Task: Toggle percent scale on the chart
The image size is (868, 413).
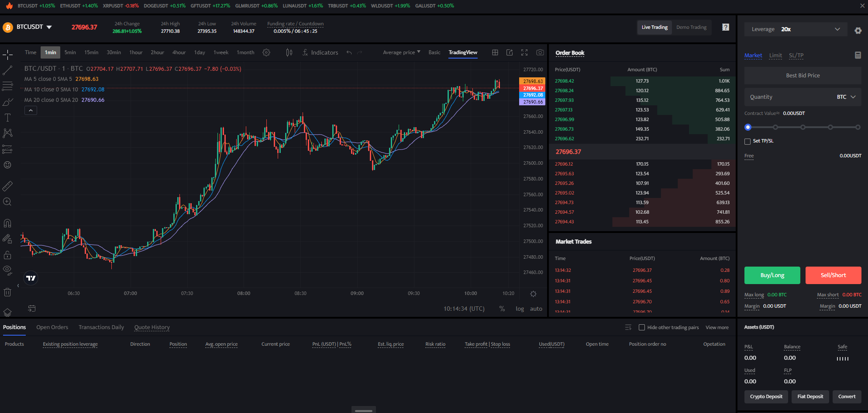Action: 502,309
